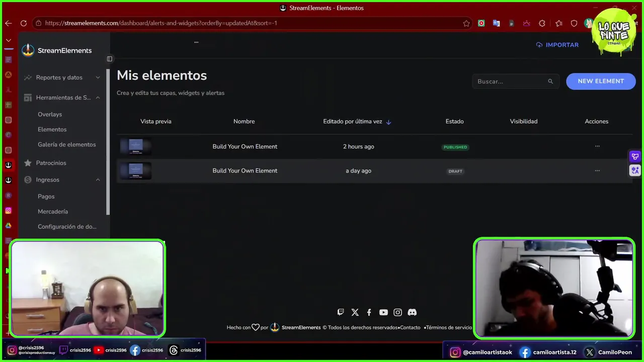Select Herramientas de S... sidebar section
Image resolution: width=644 pixels, height=362 pixels.
click(x=63, y=98)
